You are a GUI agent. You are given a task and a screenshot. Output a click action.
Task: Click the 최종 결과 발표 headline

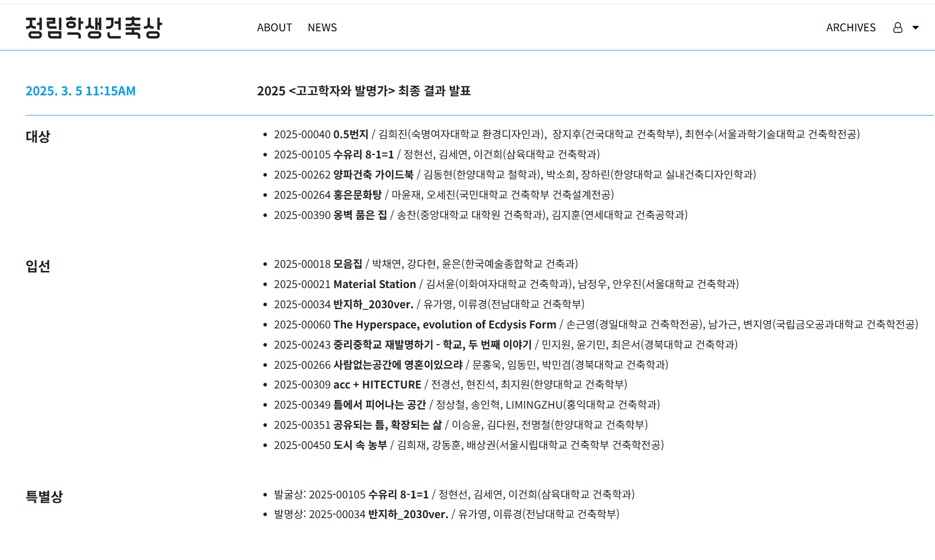pos(364,91)
